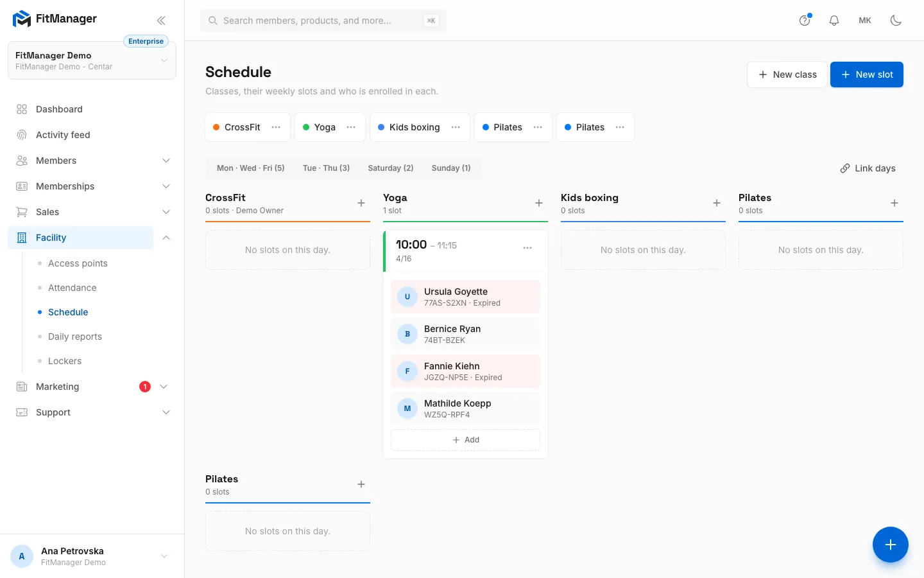Expand the Marketing section chevron
Viewport: 924px width, 578px height.
(x=164, y=387)
